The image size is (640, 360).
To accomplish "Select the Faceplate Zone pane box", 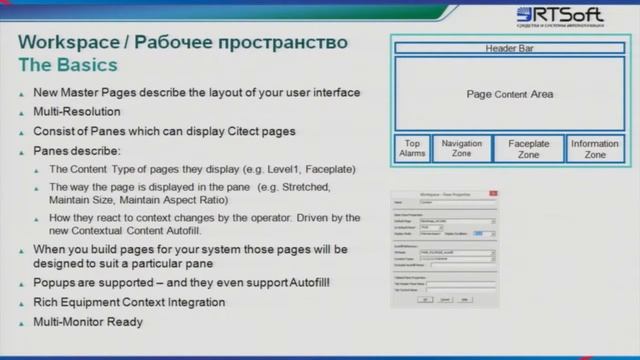I will (x=529, y=149).
